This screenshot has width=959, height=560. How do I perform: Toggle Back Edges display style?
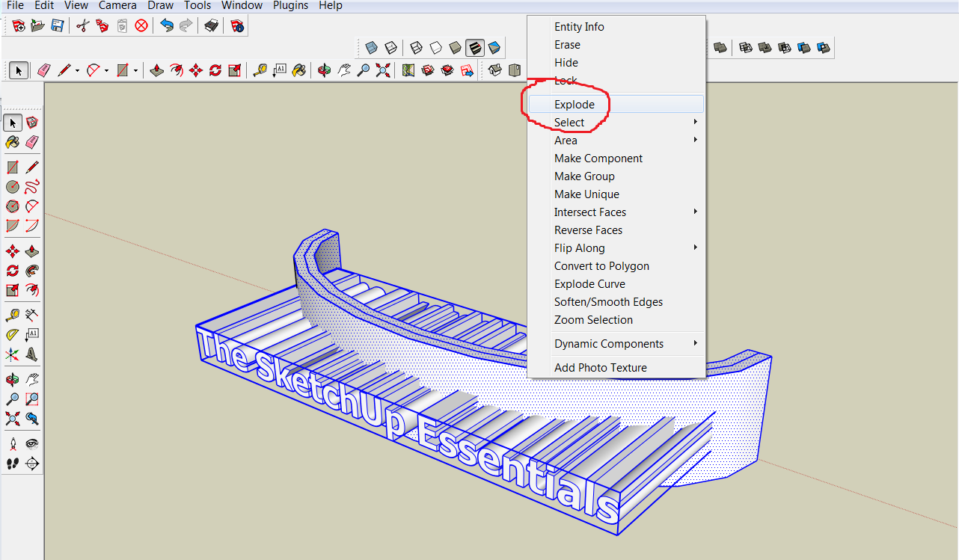tap(390, 48)
